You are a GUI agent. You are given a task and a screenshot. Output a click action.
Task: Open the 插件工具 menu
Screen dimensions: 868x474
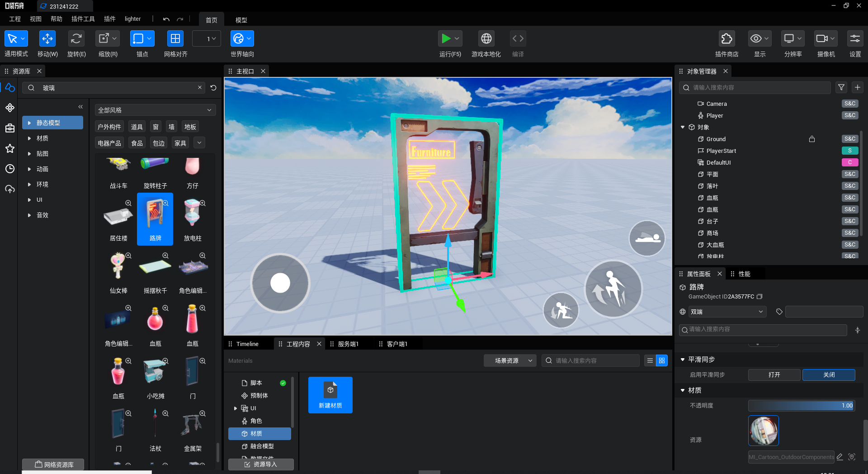pyautogui.click(x=83, y=19)
